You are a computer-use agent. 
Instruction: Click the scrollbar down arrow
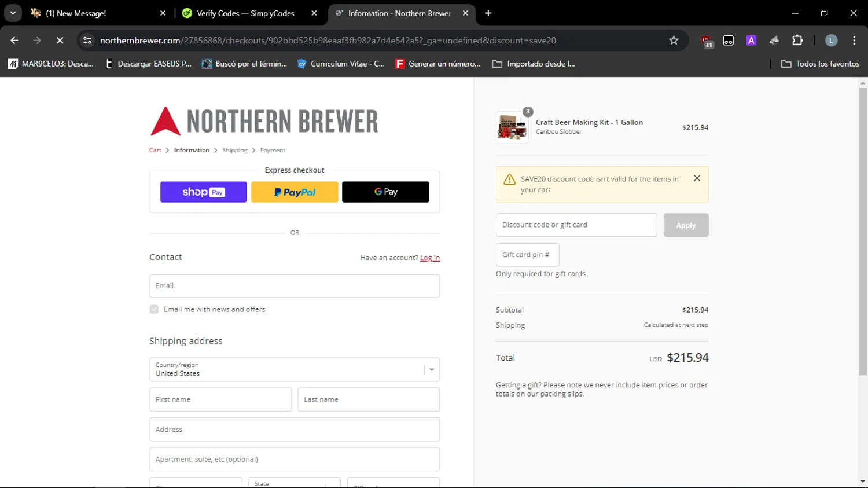pos(863,482)
